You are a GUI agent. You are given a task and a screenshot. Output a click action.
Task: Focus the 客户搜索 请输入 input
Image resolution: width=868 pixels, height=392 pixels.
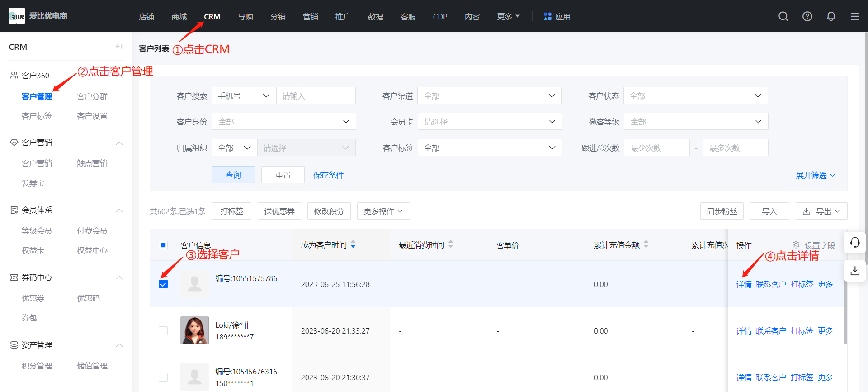[x=316, y=96]
